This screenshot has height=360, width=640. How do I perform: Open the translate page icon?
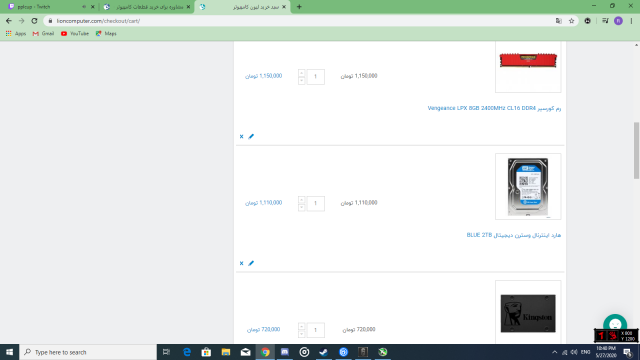[x=559, y=21]
